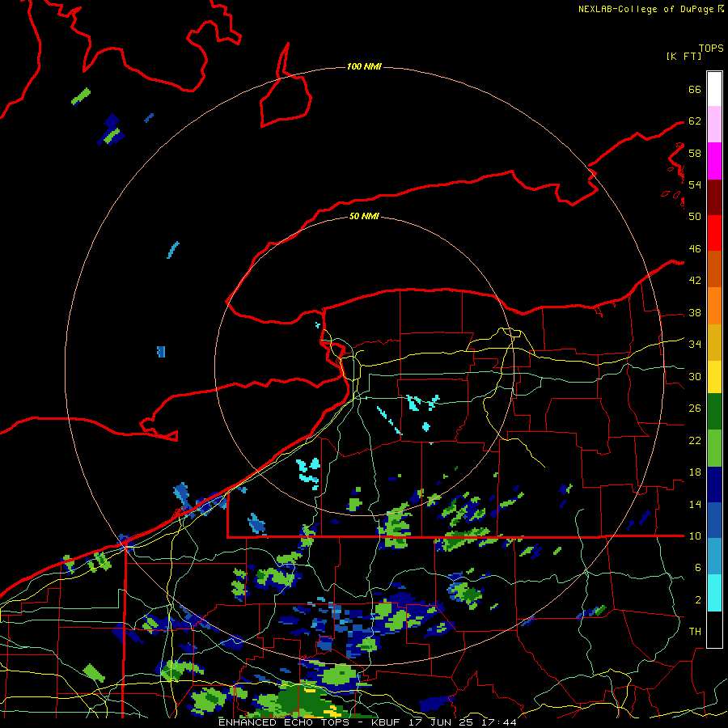Click the 17 JUN 25 date stamp

[442, 722]
